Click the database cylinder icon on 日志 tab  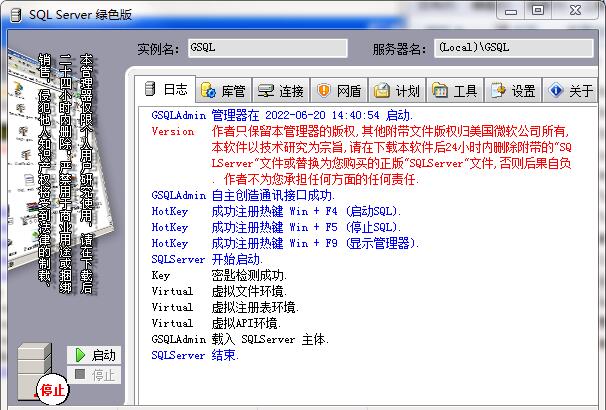click(150, 89)
